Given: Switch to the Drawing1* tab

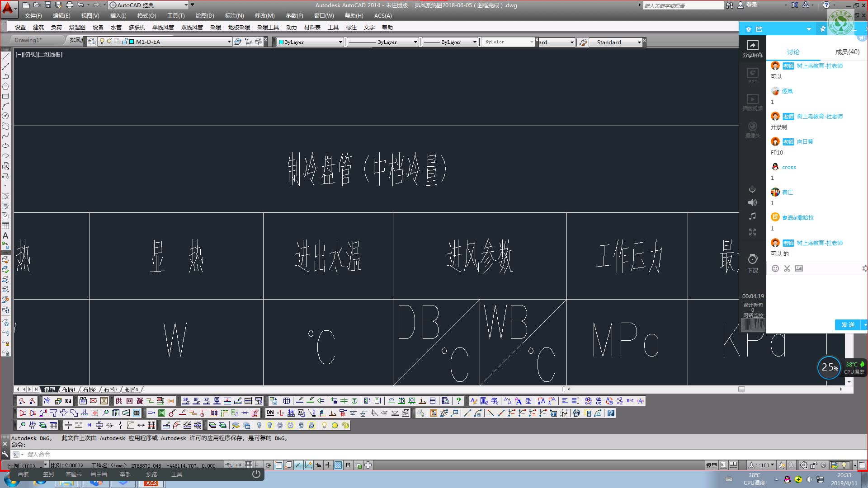Looking at the screenshot, I should pyautogui.click(x=28, y=40).
